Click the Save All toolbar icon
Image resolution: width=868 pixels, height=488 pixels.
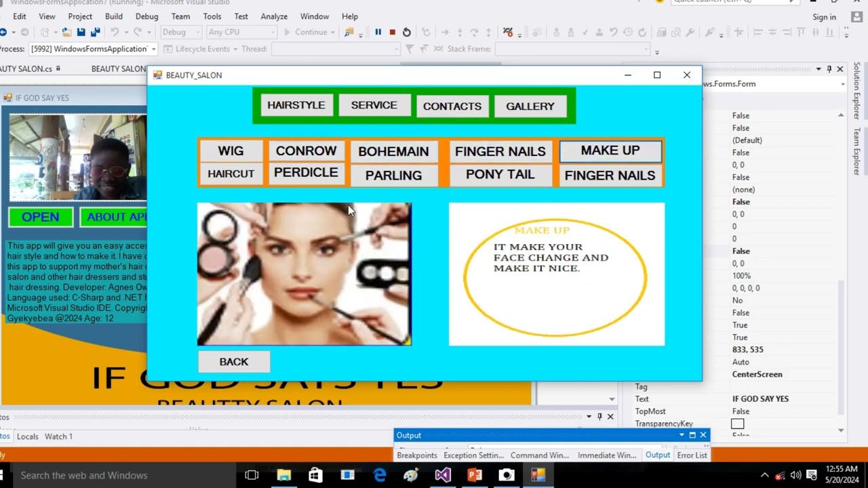pos(95,32)
